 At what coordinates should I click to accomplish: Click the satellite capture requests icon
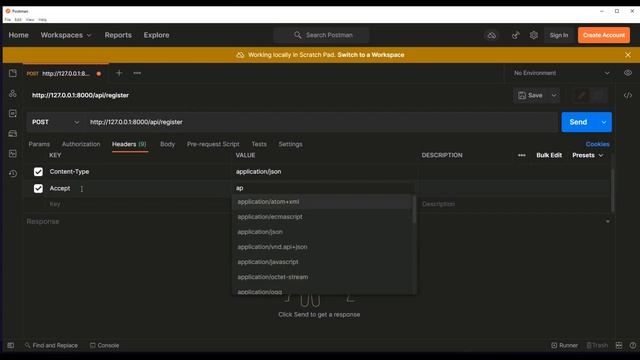point(516,36)
